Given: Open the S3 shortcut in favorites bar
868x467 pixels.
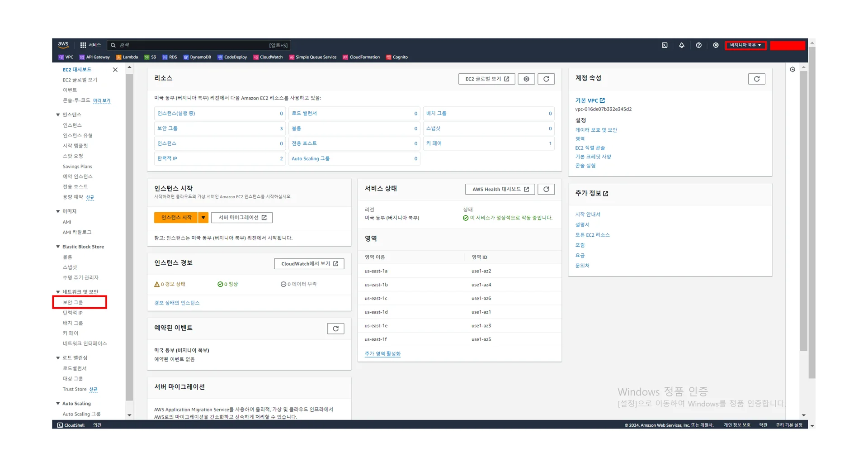Looking at the screenshot, I should (x=150, y=57).
